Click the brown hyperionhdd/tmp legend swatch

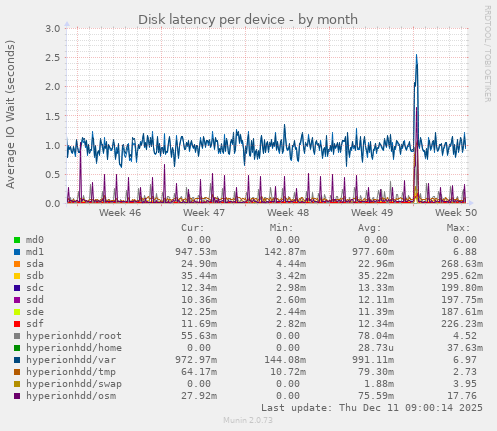click(x=17, y=372)
